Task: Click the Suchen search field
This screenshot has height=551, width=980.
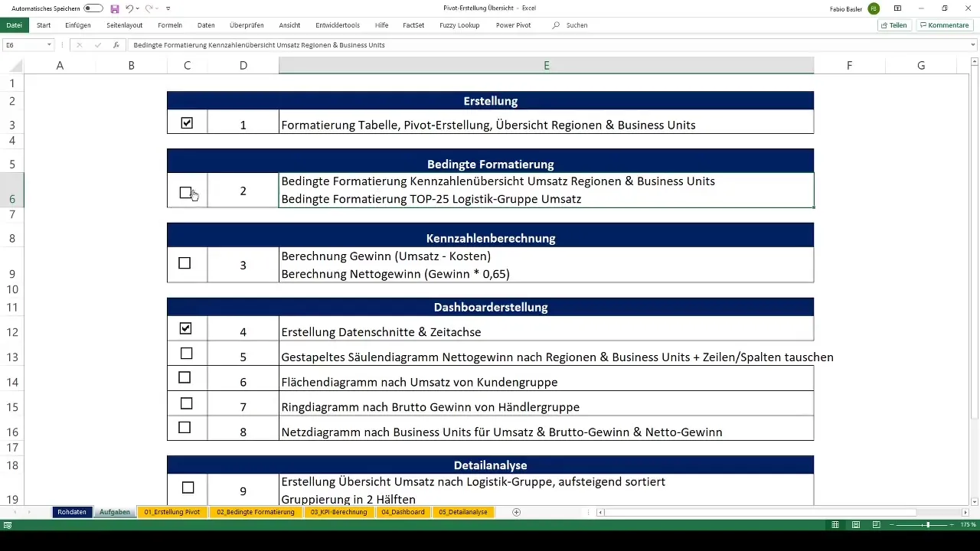Action: (577, 25)
